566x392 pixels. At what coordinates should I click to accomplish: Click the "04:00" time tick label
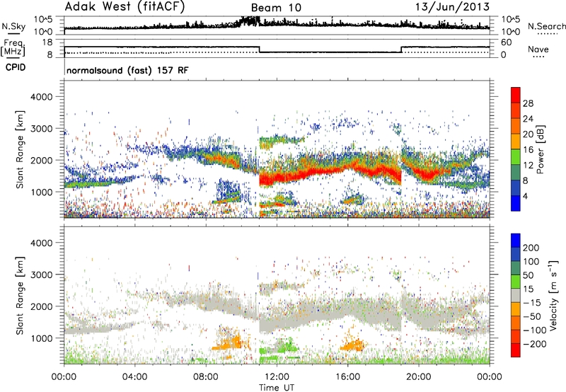coord(135,377)
